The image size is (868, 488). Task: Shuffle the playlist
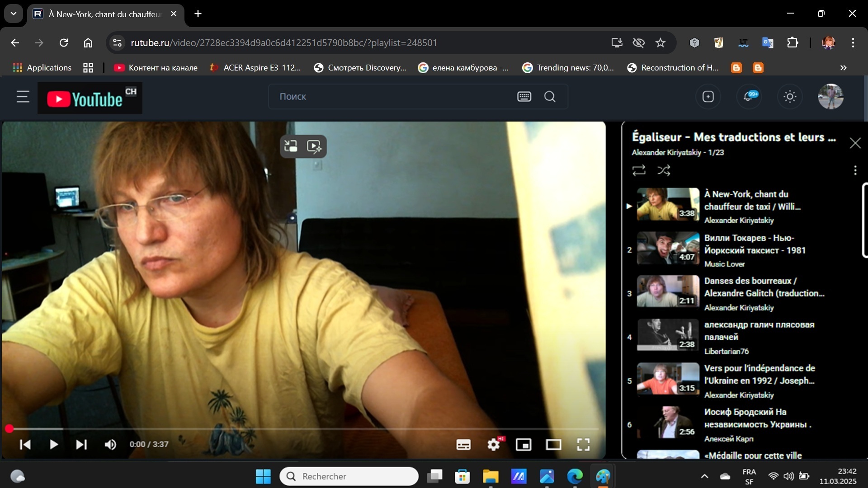pyautogui.click(x=664, y=170)
